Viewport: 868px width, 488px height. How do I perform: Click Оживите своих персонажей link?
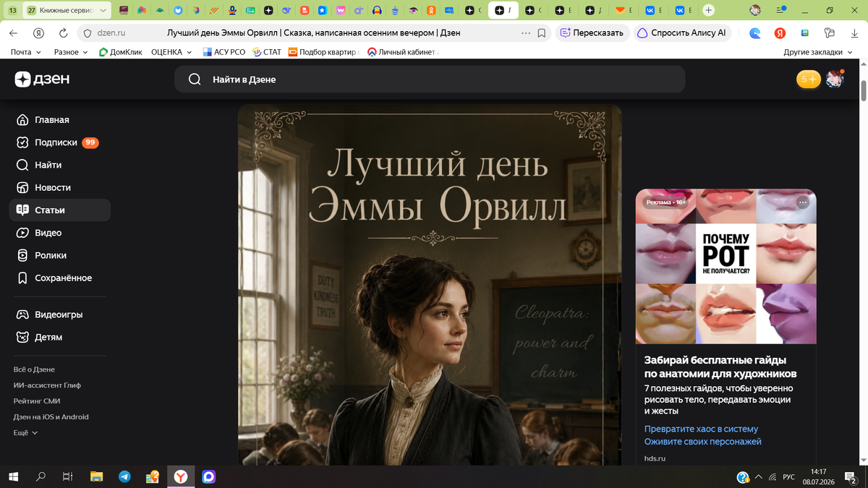[x=703, y=441]
